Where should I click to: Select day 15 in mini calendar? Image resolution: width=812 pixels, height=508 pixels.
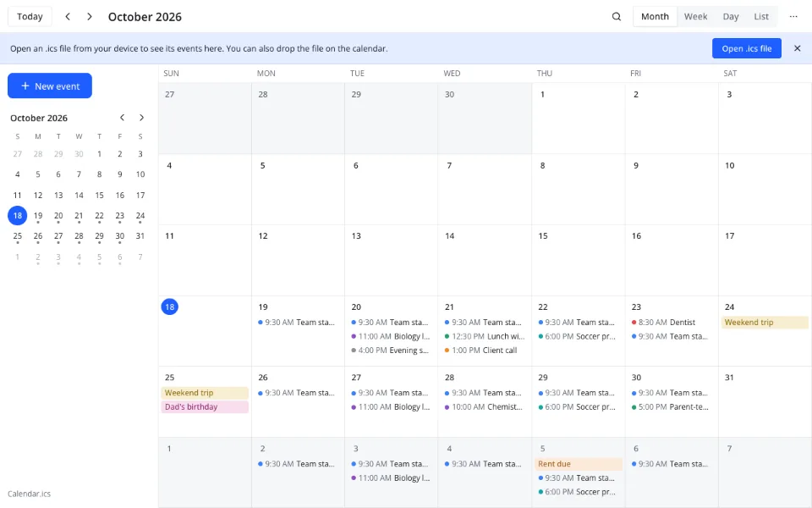tap(100, 196)
